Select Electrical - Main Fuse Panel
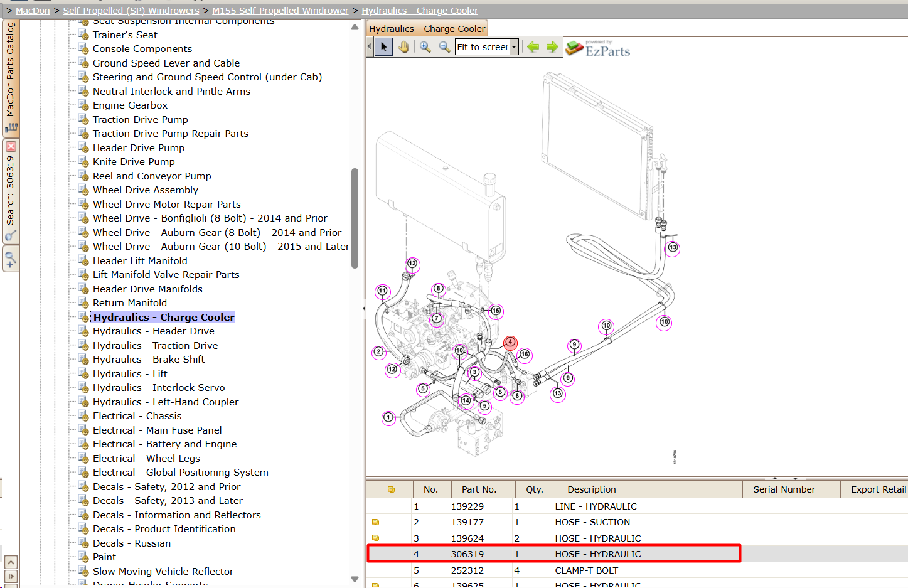 tap(158, 430)
